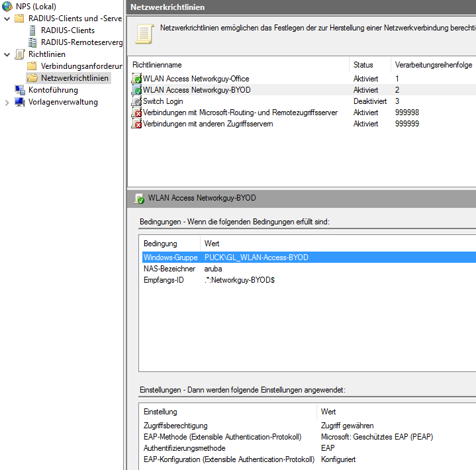Image resolution: width=476 pixels, height=470 pixels.
Task: Click the Zugriff gewähren value
Action: click(x=347, y=426)
